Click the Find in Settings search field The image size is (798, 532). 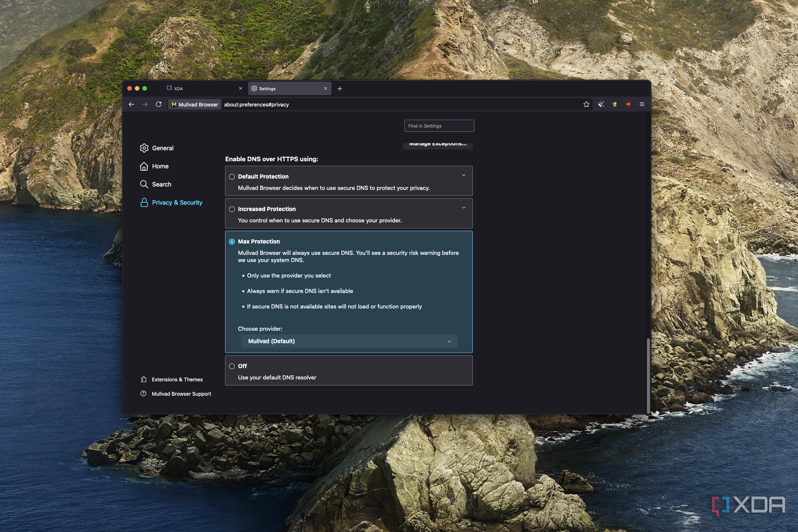click(439, 126)
